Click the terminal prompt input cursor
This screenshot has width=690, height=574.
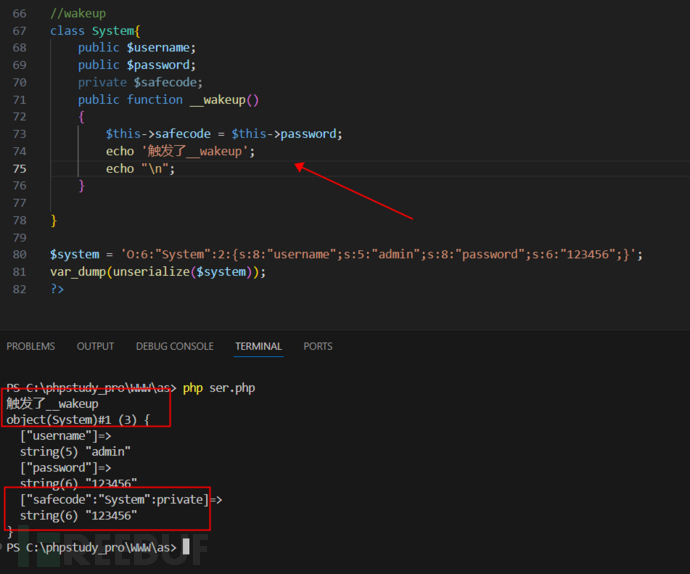186,547
